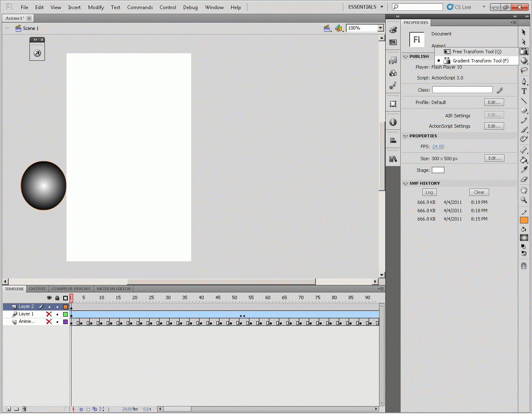The image size is (532, 414).
Task: Switch to the COMPILER ERRORS tab
Action: click(71, 289)
